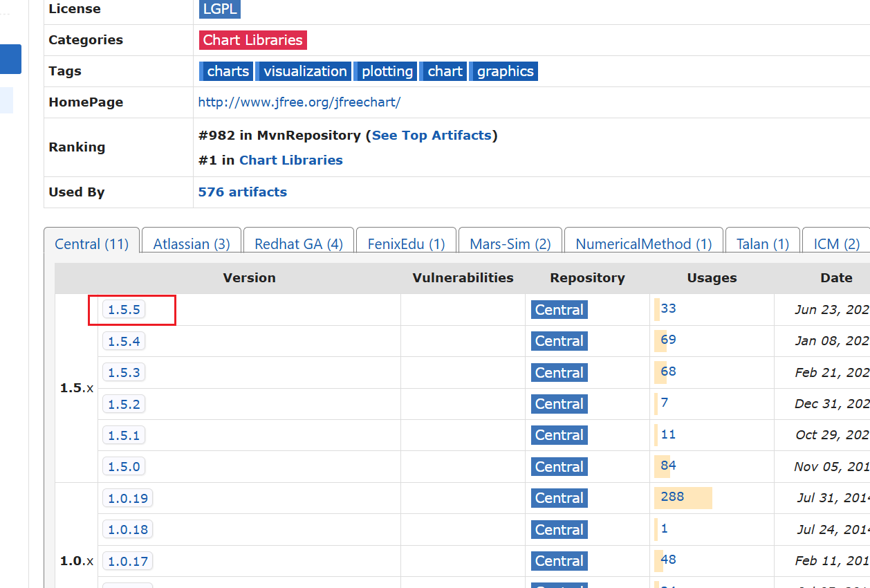The height and width of the screenshot is (588, 870).
Task: Click the 1.5.x version group label
Action: tap(77, 388)
